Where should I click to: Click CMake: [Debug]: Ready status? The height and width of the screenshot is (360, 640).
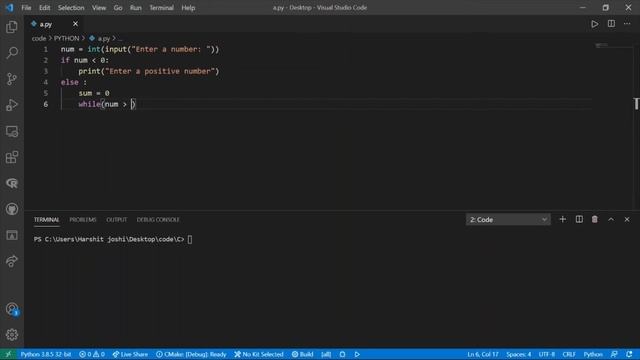coord(191,354)
